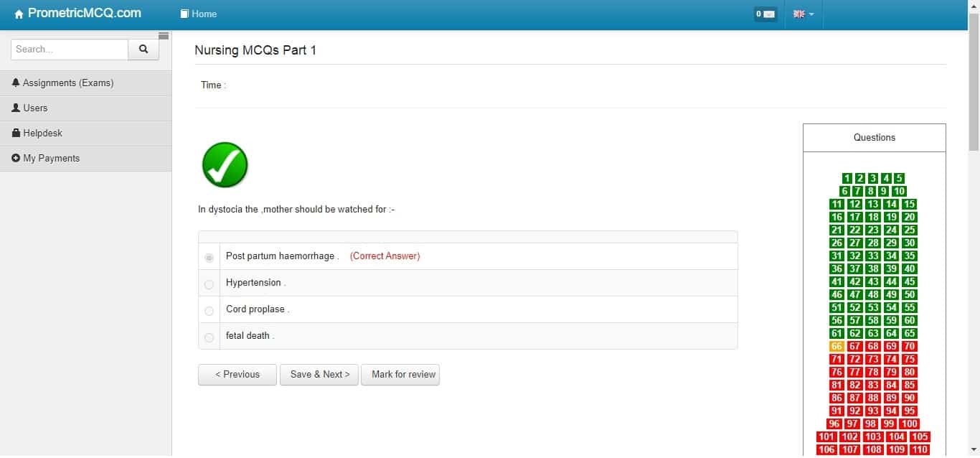Image resolution: width=980 pixels, height=458 pixels.
Task: Click the PrometricMCQ.com home logo
Action: click(77, 14)
